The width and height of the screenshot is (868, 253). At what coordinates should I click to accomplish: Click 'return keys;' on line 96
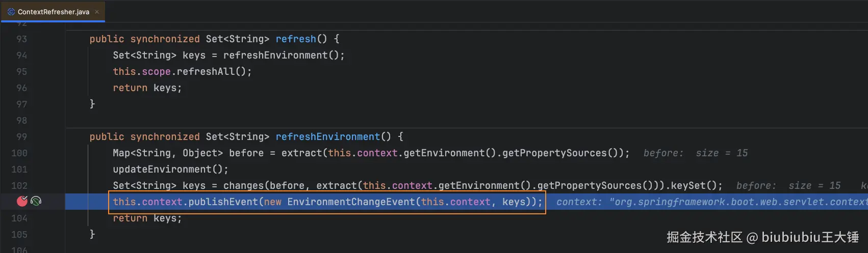click(x=147, y=88)
